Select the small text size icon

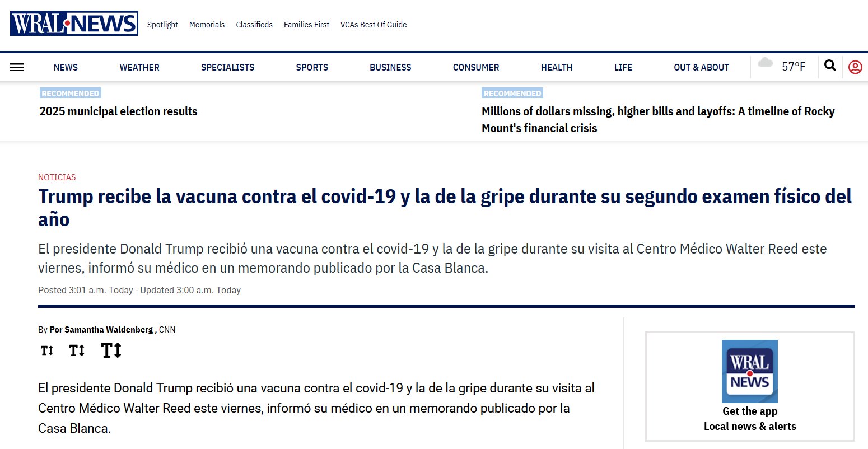tap(47, 351)
